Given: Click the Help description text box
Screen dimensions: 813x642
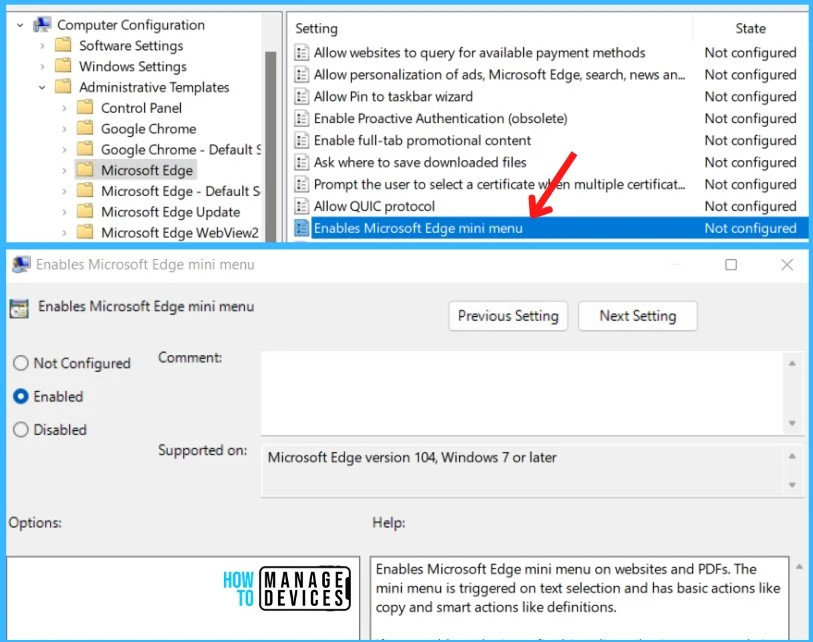Looking at the screenshot, I should point(580,598).
